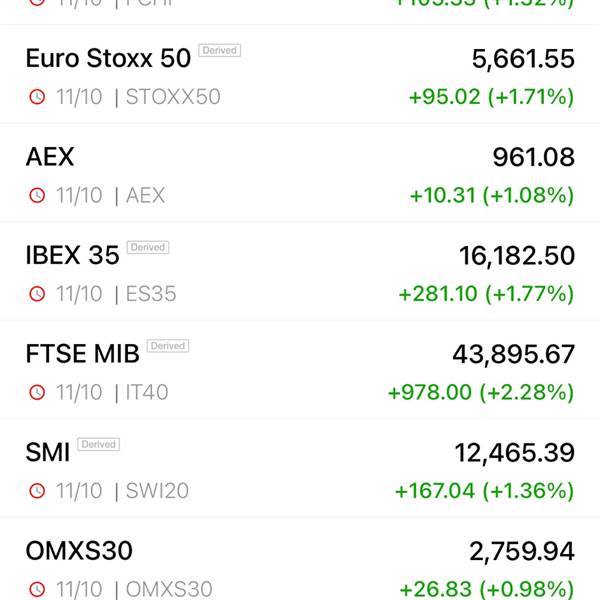Click the red clock icon in AEX row

37,195
